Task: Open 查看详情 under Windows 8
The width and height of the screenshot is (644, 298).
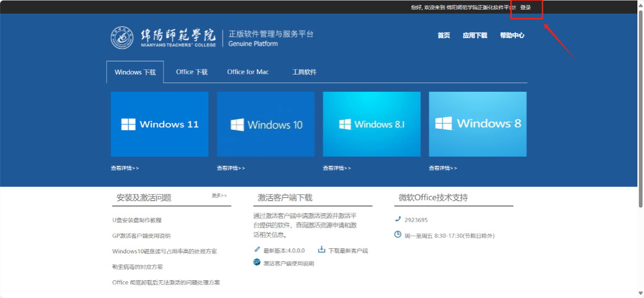Action: (443, 168)
